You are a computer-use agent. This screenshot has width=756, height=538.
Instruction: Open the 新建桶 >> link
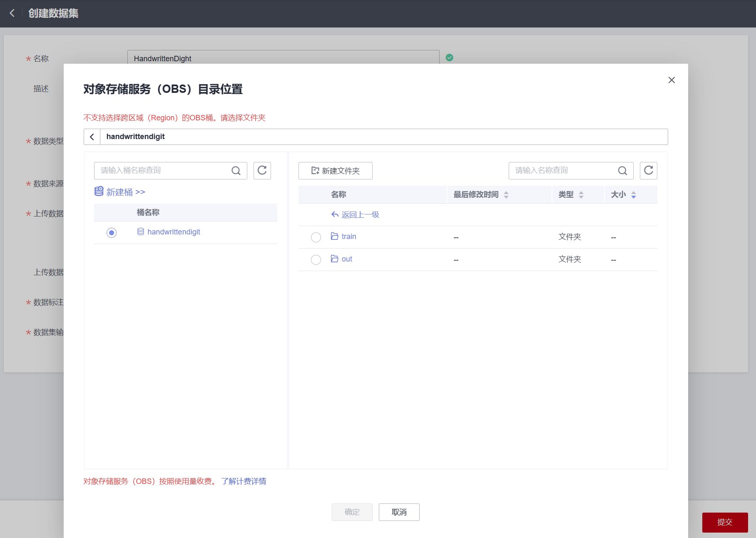(x=125, y=192)
